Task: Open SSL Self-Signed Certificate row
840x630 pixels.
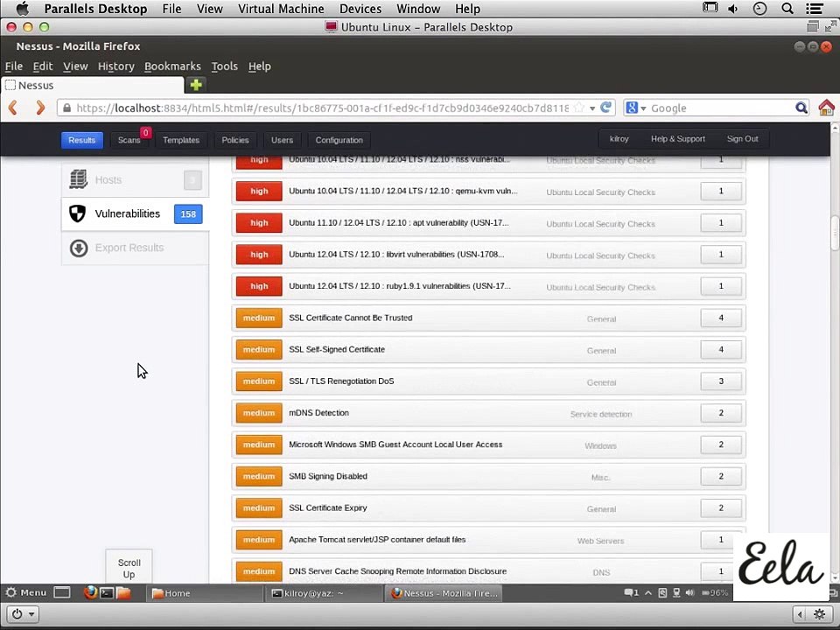Action: pyautogui.click(x=488, y=350)
